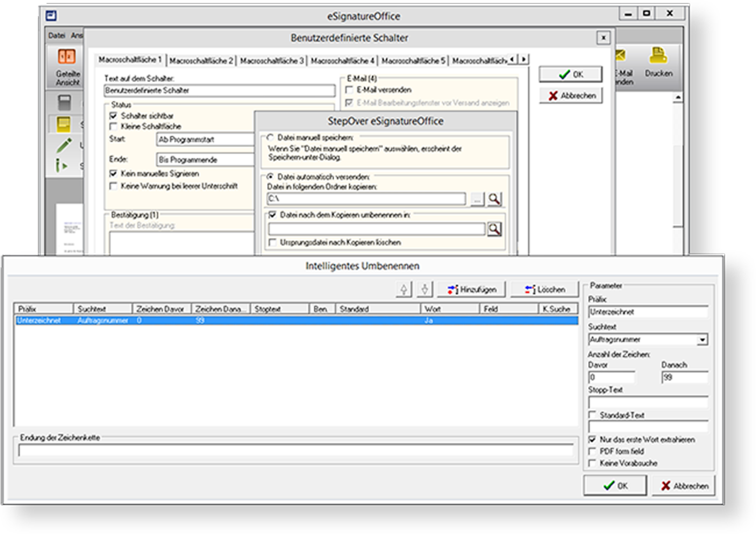This screenshot has height=534, width=756.
Task: Enable Keine Vorabsuche checkbox
Action: pos(592,463)
